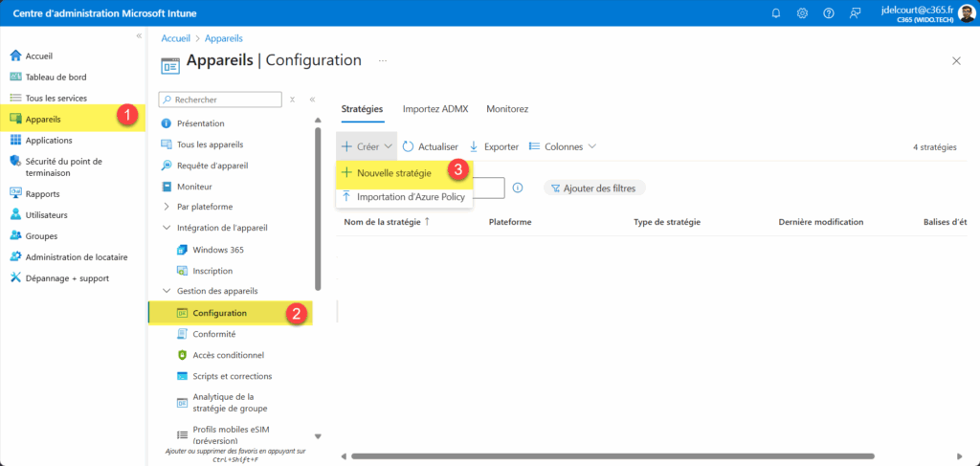The height and width of the screenshot is (466, 980).
Task: Click Ajouter des filtres button
Action: [x=594, y=188]
